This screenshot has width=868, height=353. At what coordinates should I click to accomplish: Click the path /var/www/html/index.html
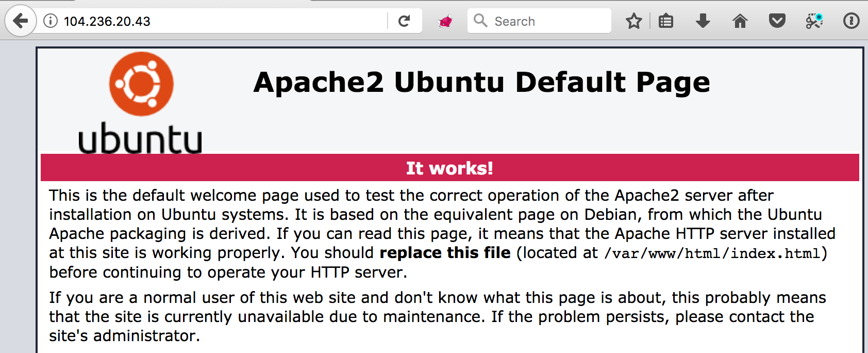point(712,253)
